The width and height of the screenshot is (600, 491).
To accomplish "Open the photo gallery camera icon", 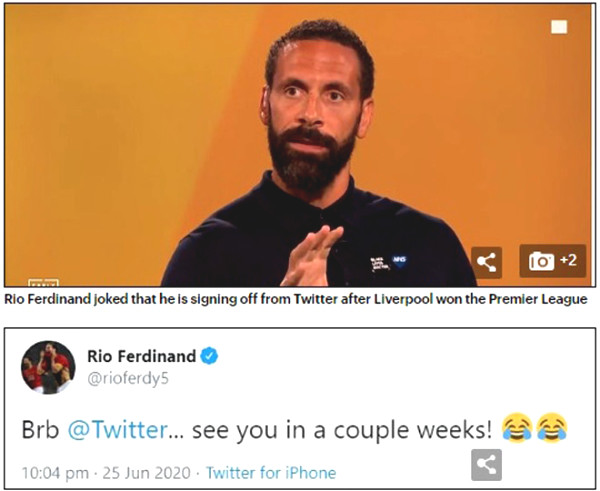I will click(541, 261).
